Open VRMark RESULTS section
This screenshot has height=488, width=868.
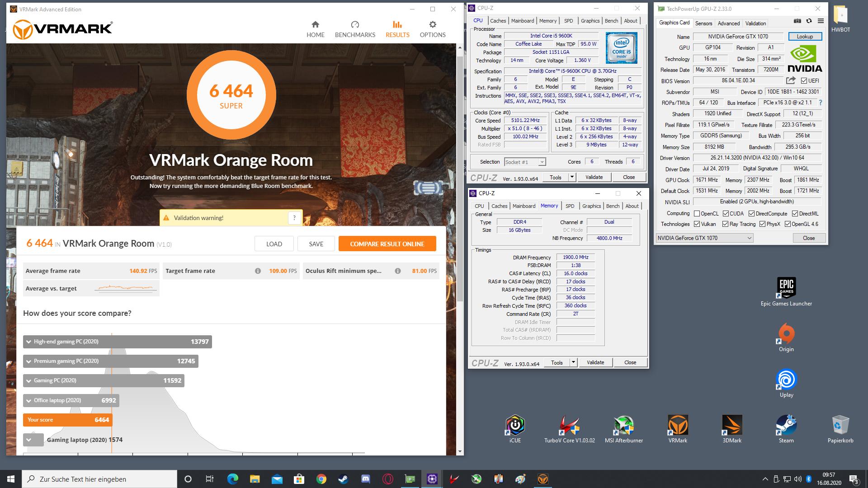(397, 29)
